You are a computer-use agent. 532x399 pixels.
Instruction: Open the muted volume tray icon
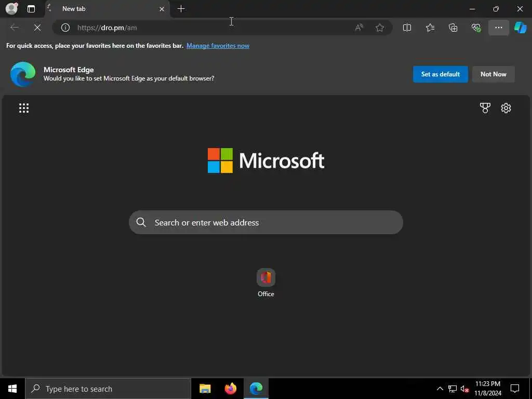pos(464,389)
